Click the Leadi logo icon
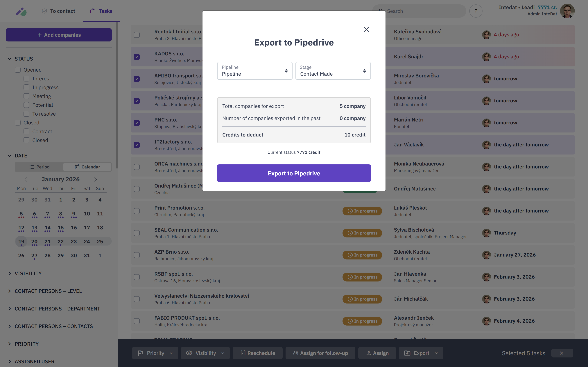 [x=21, y=11]
